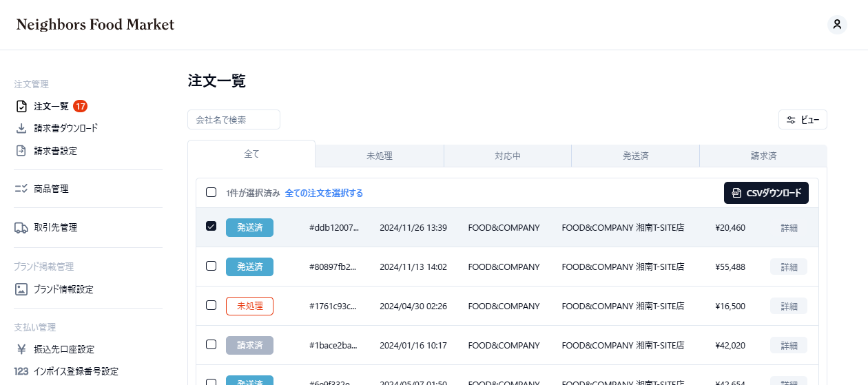Image resolution: width=868 pixels, height=385 pixels.
Task: Click the date 2024/11/26 13:39
Action: tap(413, 227)
